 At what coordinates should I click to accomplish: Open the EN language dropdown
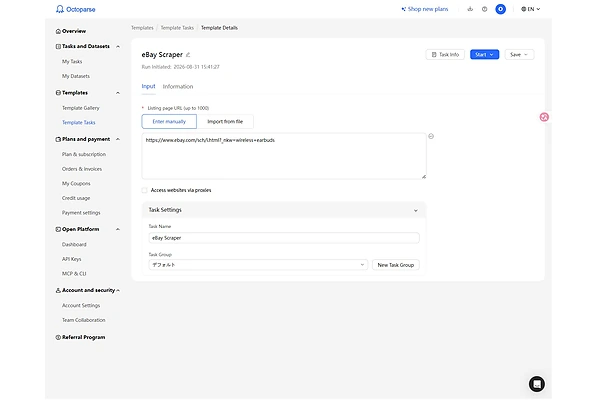(530, 9)
